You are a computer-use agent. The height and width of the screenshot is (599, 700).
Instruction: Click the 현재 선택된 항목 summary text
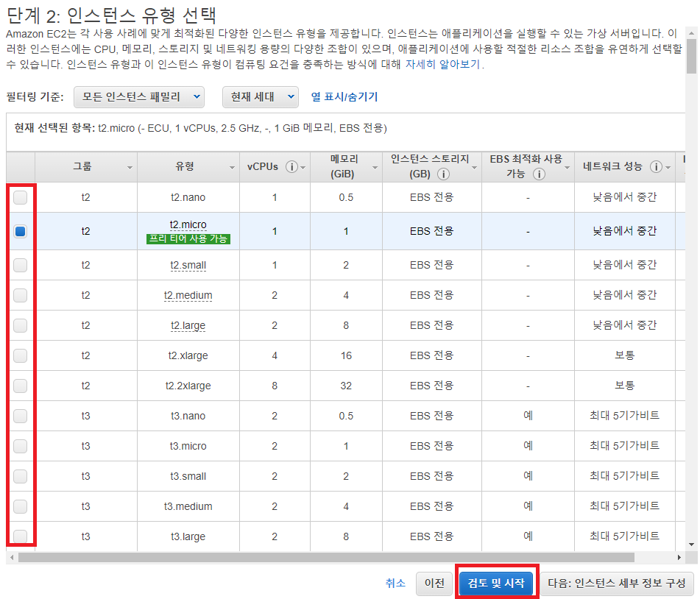pos(200,129)
